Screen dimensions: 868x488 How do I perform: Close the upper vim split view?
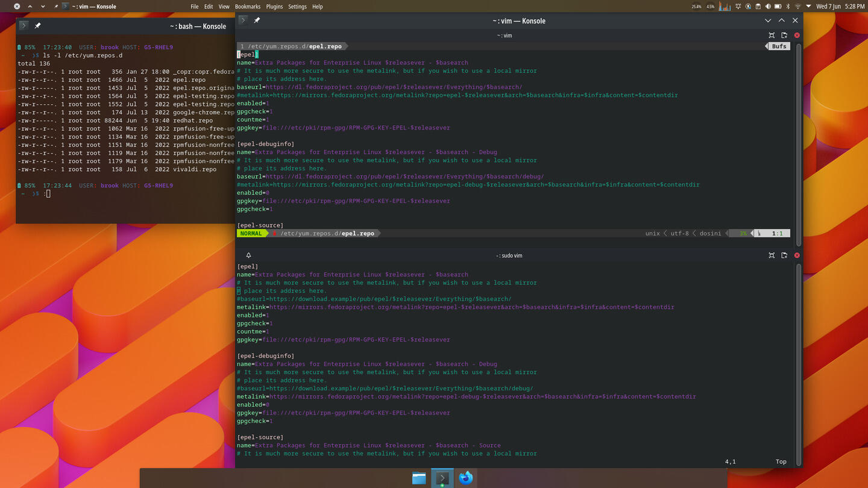click(x=797, y=36)
